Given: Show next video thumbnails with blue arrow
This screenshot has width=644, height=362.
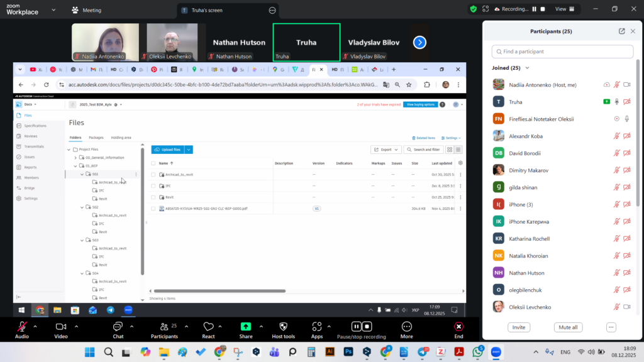Looking at the screenshot, I should tap(419, 42).
